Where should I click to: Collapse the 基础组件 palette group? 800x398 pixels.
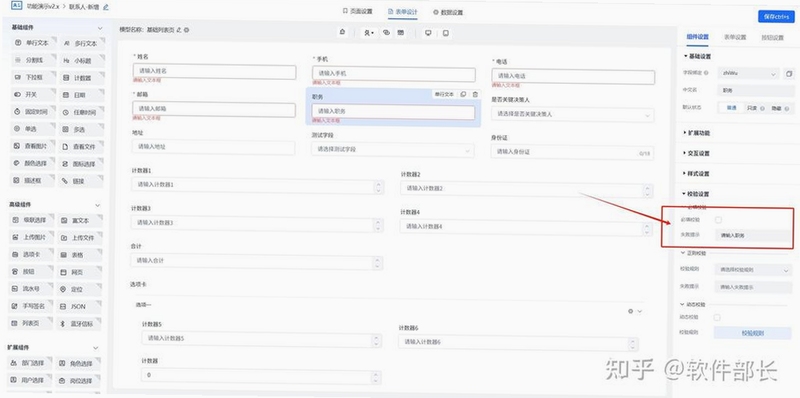pos(99,28)
